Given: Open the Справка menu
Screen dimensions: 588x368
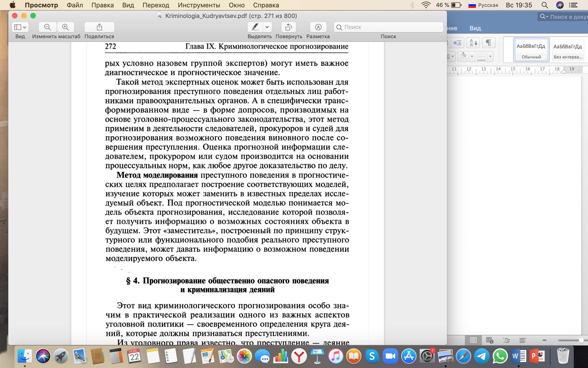Looking at the screenshot, I should tap(266, 5).
